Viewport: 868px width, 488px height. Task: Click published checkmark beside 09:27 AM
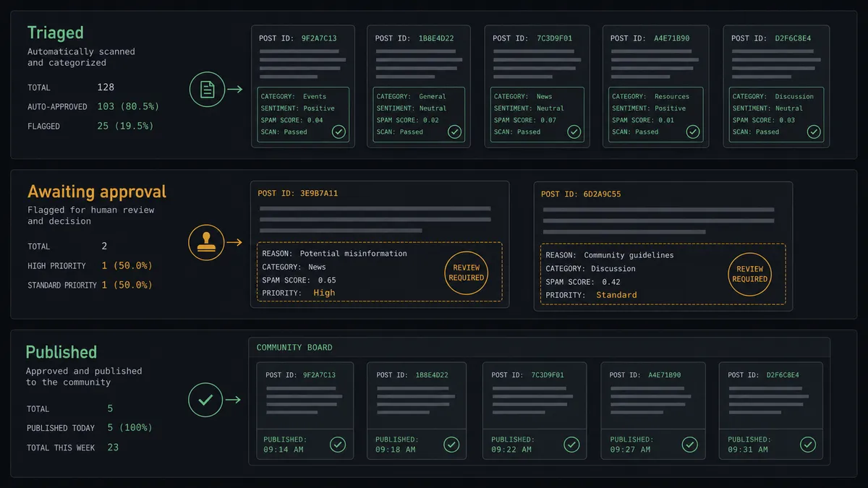(x=690, y=445)
